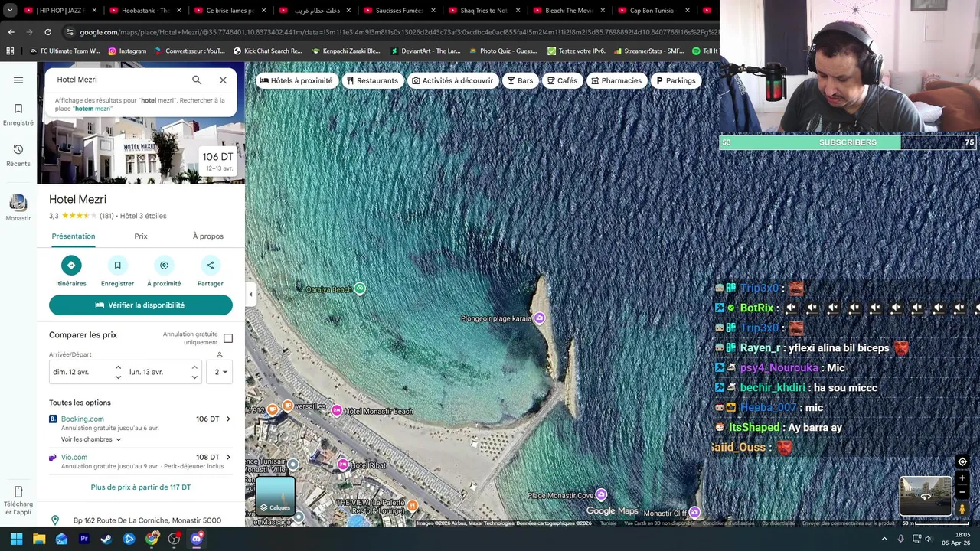This screenshot has width=980, height=551.
Task: Switch to the Prix tab
Action: coord(141,236)
